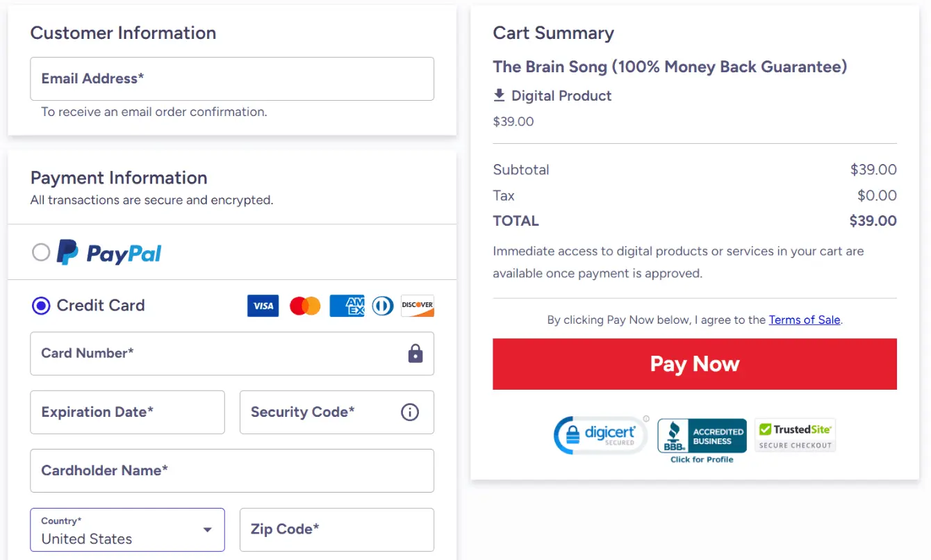Select Credit Card payment option

tap(40, 306)
